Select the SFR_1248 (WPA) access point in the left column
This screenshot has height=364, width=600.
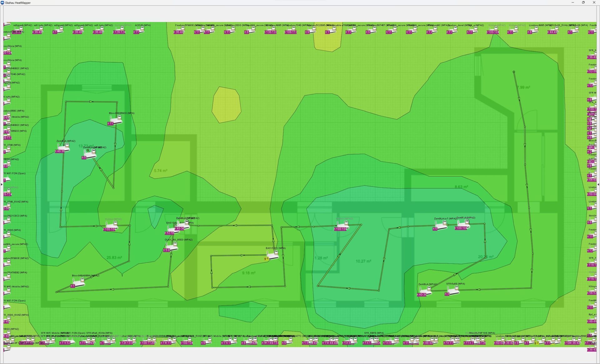pos(7,150)
